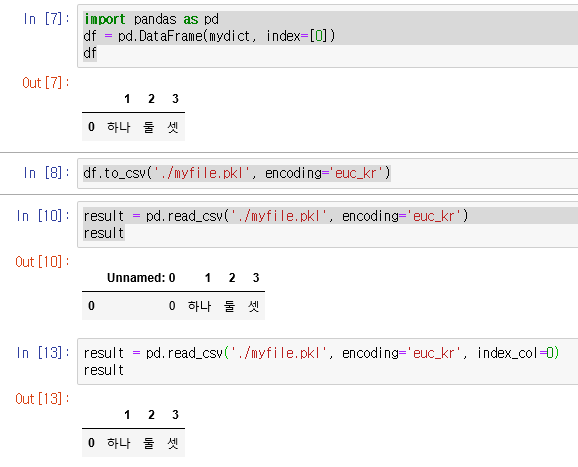Screen dimensions: 578x467
Task: Click column header 1 in Out [13] table
Action: [x=127, y=415]
